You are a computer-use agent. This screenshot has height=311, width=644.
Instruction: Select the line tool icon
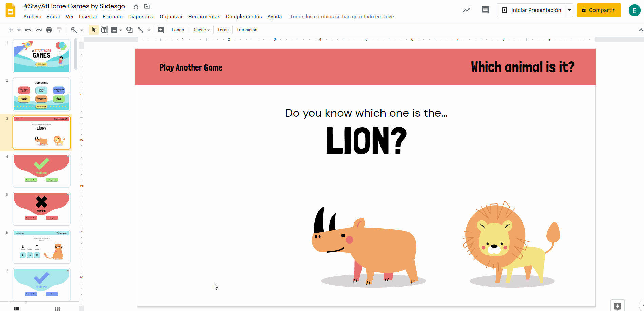pyautogui.click(x=141, y=30)
